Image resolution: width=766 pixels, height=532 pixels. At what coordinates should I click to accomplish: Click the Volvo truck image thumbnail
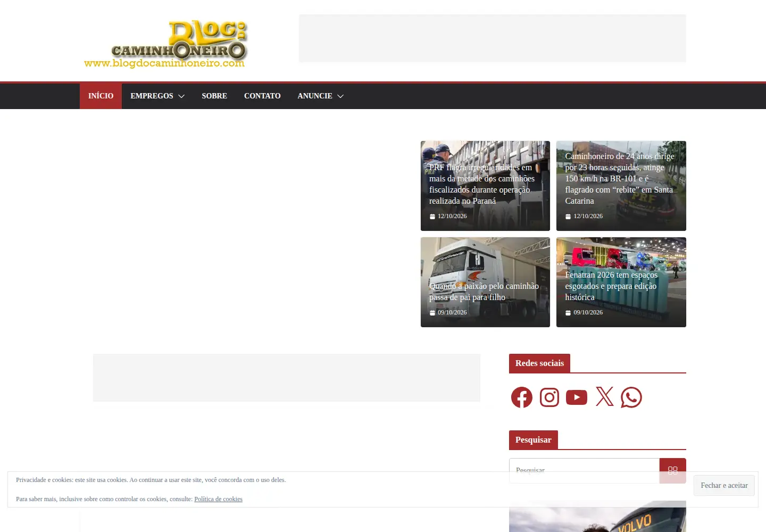[x=597, y=516]
